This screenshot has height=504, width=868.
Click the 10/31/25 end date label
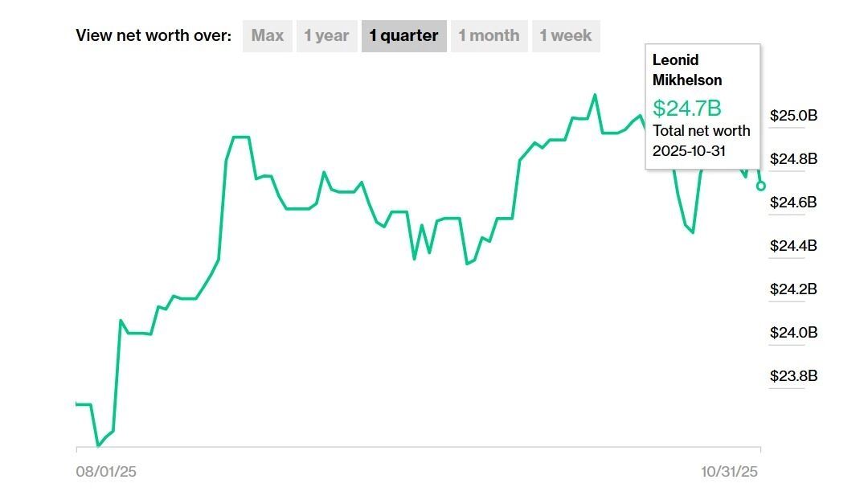[x=729, y=472]
